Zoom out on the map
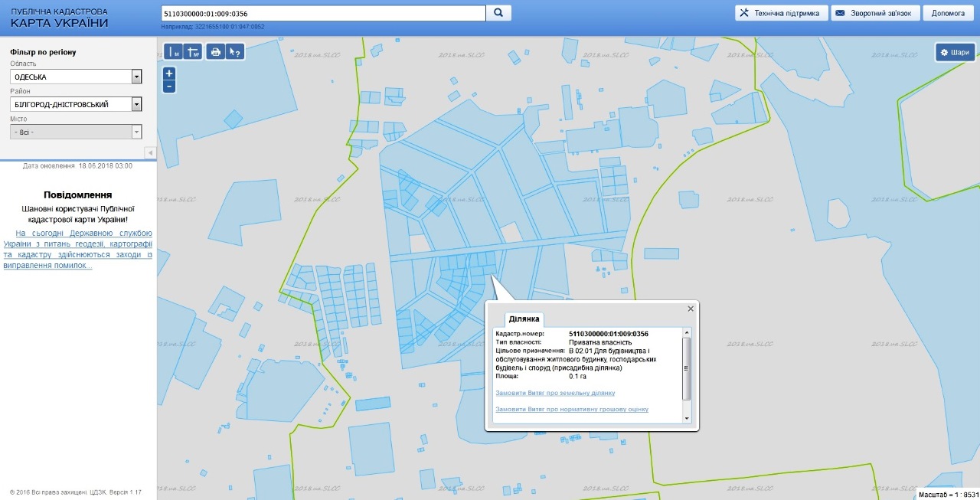 (169, 87)
